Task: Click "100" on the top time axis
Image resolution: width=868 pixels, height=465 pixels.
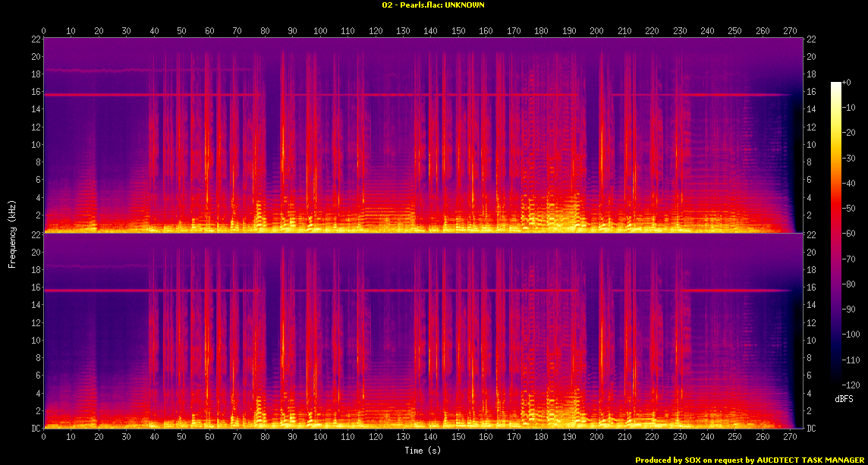Action: (320, 32)
